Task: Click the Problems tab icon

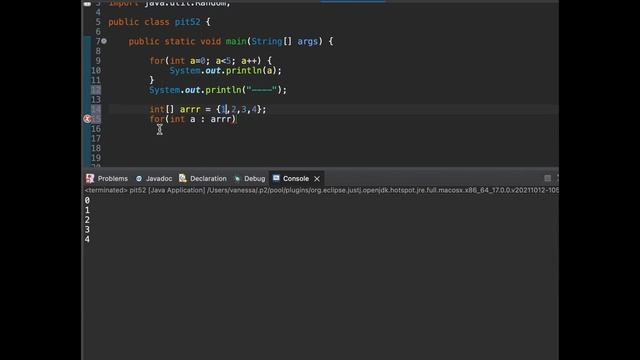Action: coord(90,178)
